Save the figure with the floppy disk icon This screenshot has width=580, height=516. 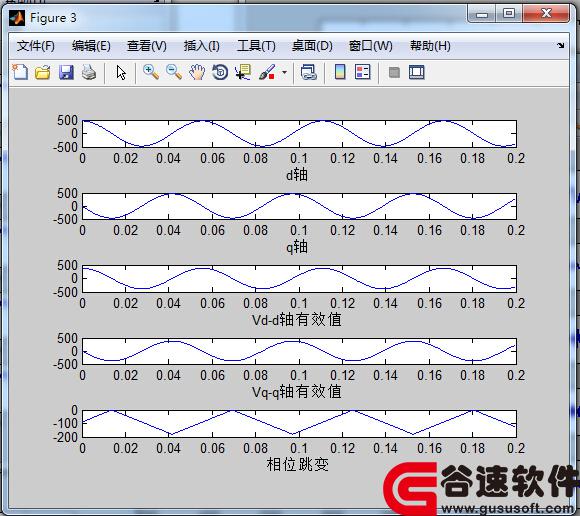(66, 72)
